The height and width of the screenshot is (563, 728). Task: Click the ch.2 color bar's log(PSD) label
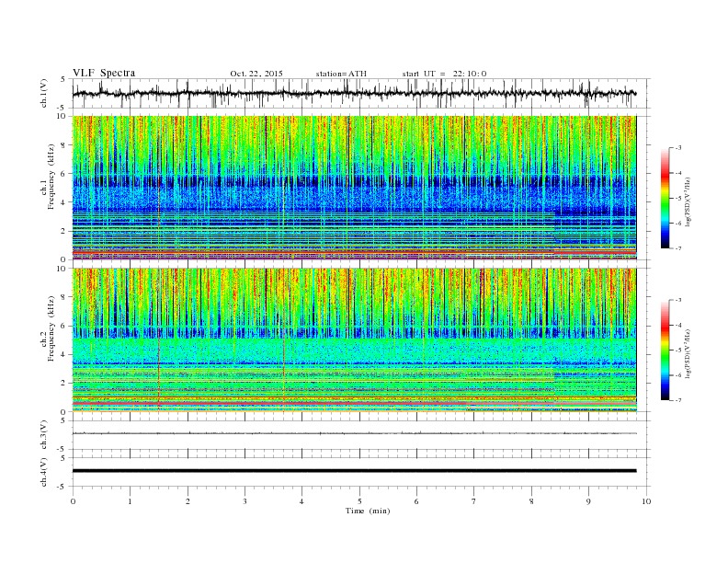click(690, 353)
